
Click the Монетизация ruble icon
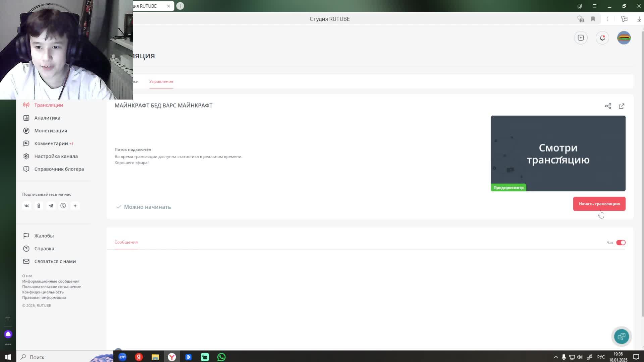tap(26, 130)
